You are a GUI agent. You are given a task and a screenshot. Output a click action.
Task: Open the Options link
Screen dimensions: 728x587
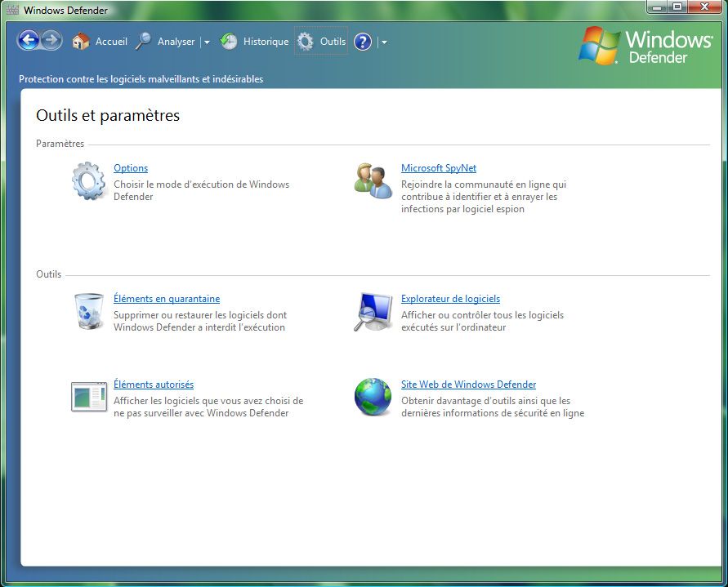click(x=131, y=168)
